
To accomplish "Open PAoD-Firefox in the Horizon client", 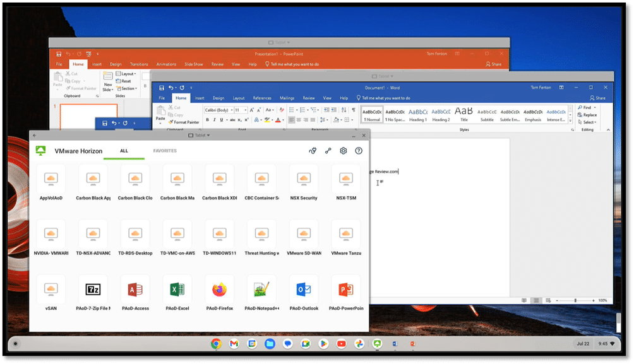I will [x=220, y=293].
